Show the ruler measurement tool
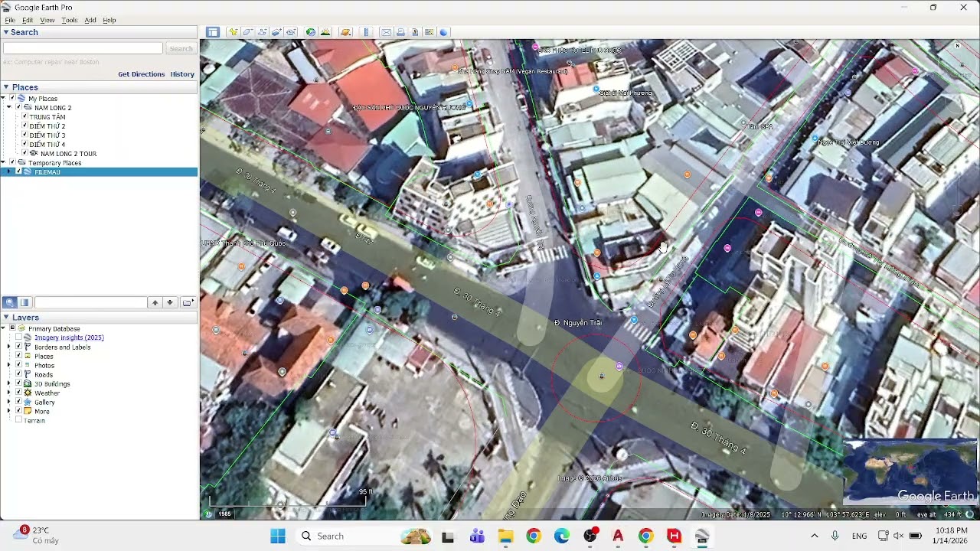Viewport: 980px width, 551px height. click(366, 32)
